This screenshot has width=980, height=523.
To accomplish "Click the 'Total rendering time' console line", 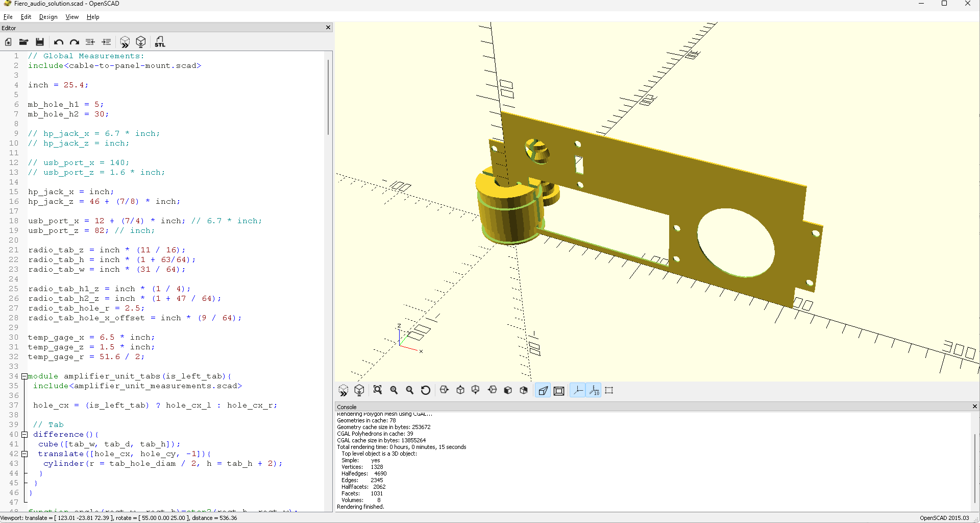I will (402, 447).
